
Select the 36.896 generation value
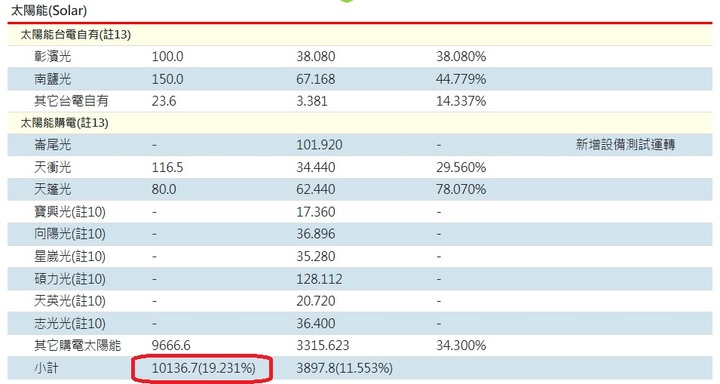315,234
